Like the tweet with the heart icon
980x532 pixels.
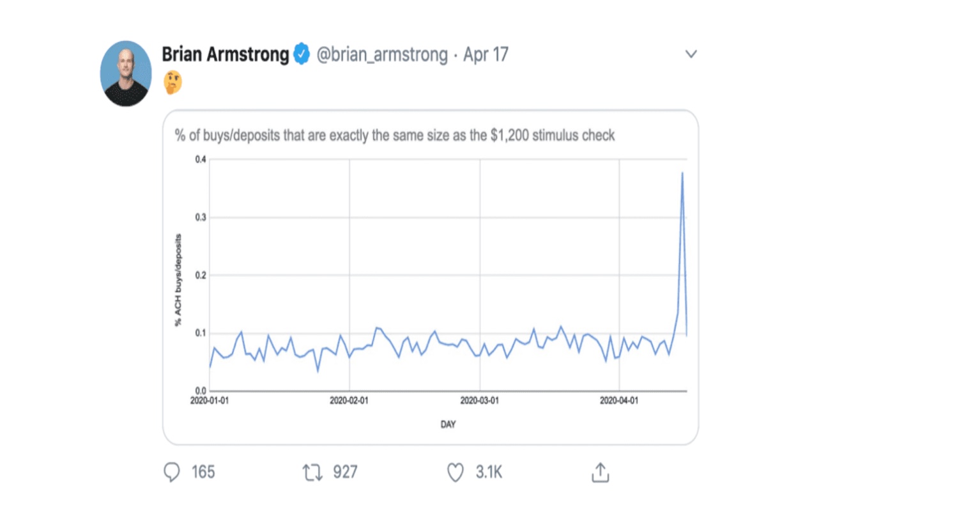pyautogui.click(x=455, y=473)
